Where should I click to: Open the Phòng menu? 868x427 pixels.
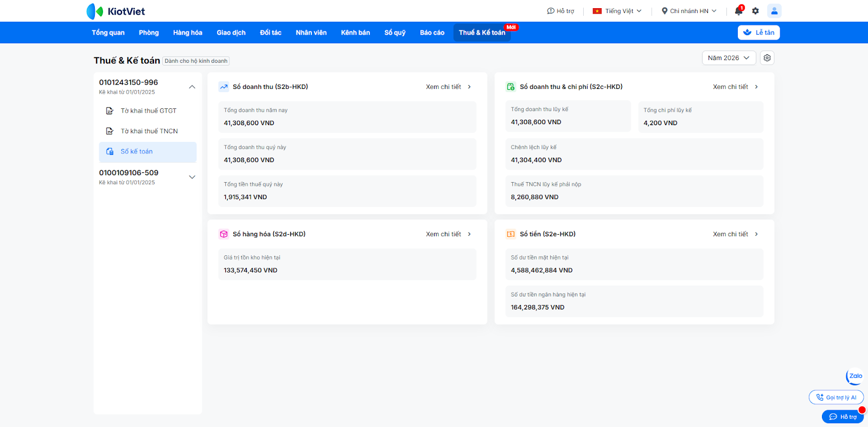pyautogui.click(x=149, y=33)
